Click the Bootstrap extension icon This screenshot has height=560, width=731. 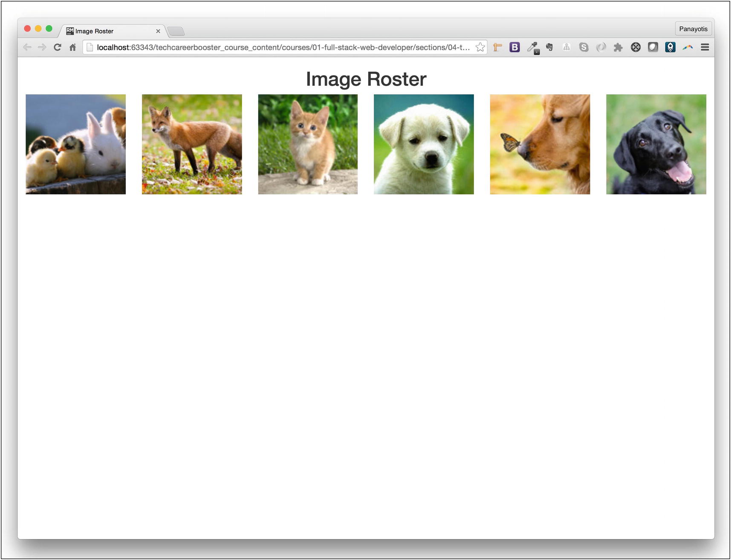(x=514, y=47)
